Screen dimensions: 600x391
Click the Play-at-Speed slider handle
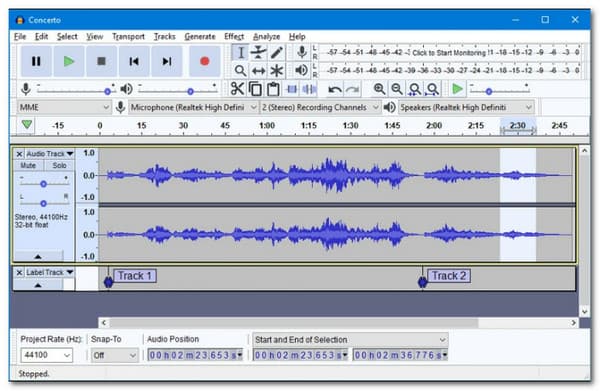point(489,91)
